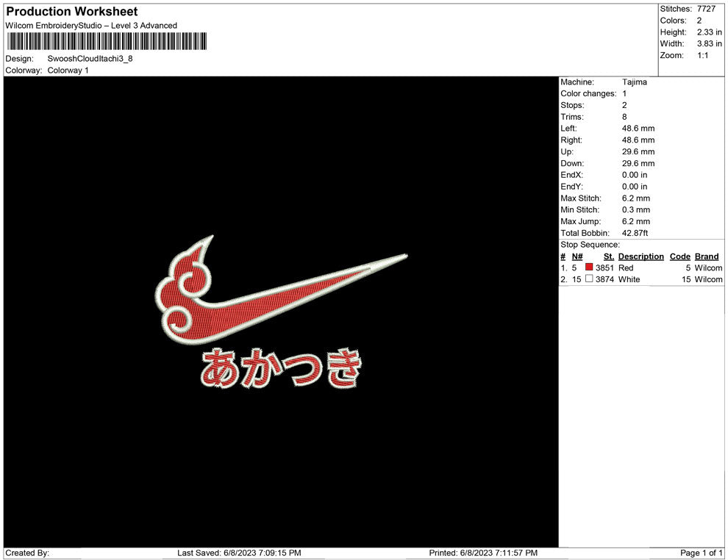Click the Japanese text in the design

coord(282,367)
